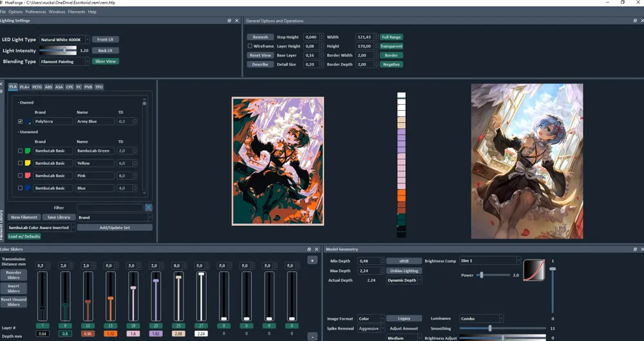Float the Lighting Settings panel

229,21
